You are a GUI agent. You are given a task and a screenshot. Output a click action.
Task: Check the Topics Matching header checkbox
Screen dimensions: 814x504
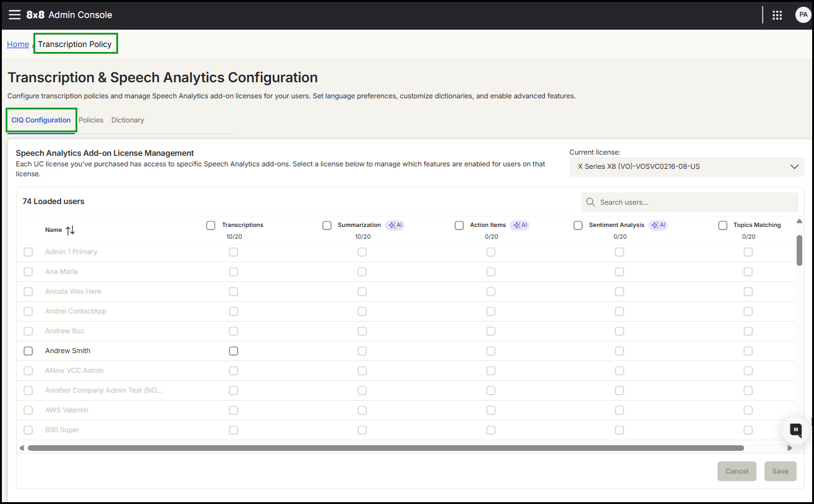tap(722, 225)
